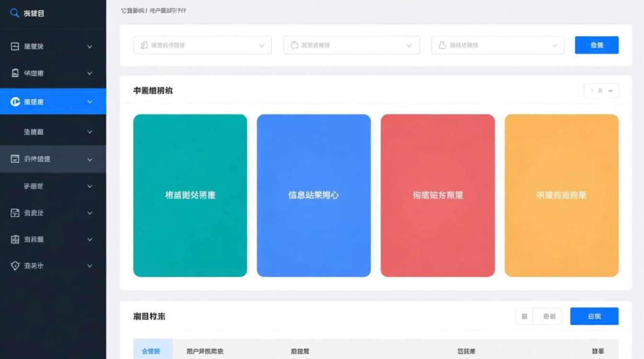Open the third filter dropdown with the person icon
This screenshot has height=359, width=644.
click(x=556, y=45)
